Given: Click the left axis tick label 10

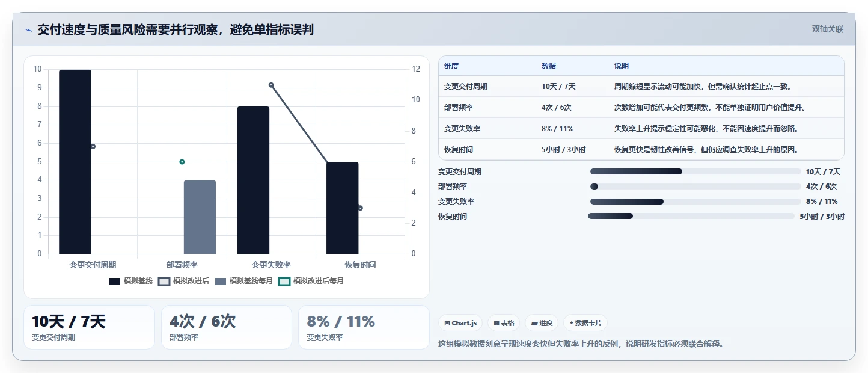Looking at the screenshot, I should tap(37, 69).
